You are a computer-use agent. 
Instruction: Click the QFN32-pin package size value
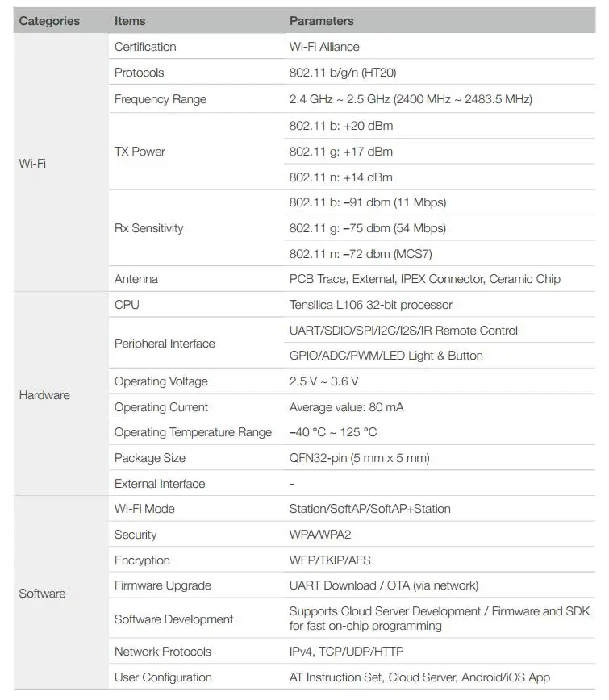tap(359, 458)
